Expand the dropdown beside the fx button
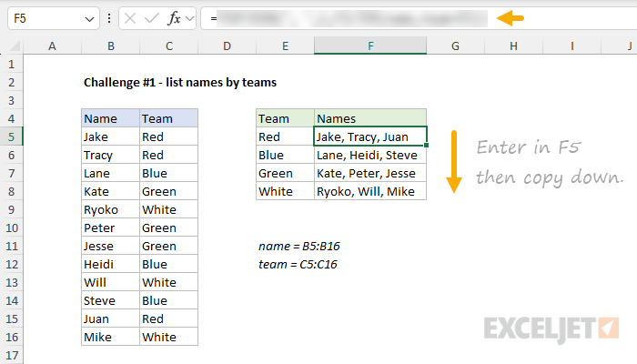This screenshot has height=364, width=637. 189,18
